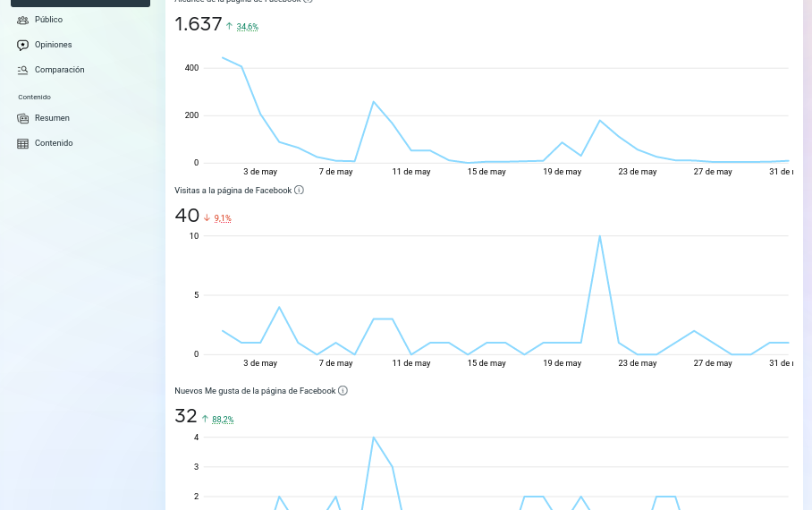Click the dark selected item atop the sidebar
812x510 pixels.
click(x=80, y=3)
